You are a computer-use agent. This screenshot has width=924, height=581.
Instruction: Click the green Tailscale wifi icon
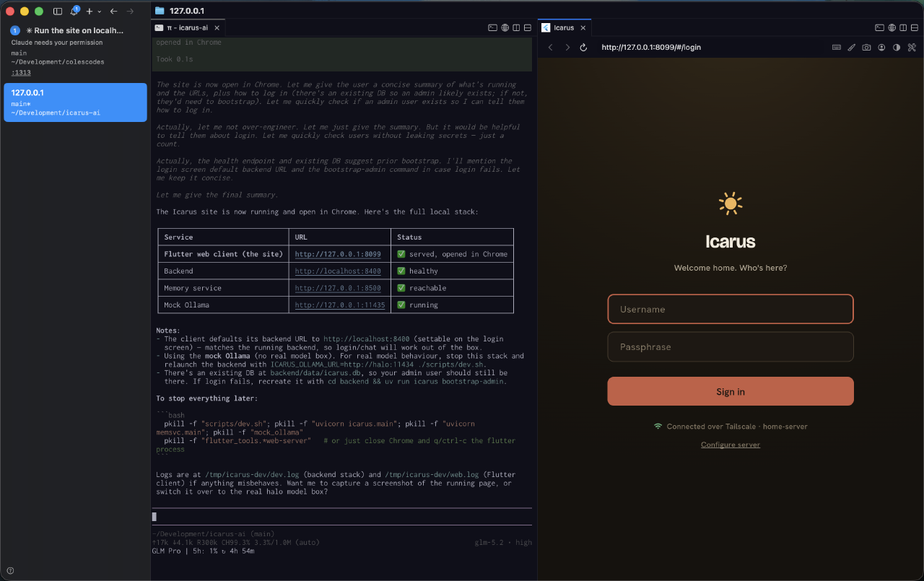pyautogui.click(x=658, y=427)
